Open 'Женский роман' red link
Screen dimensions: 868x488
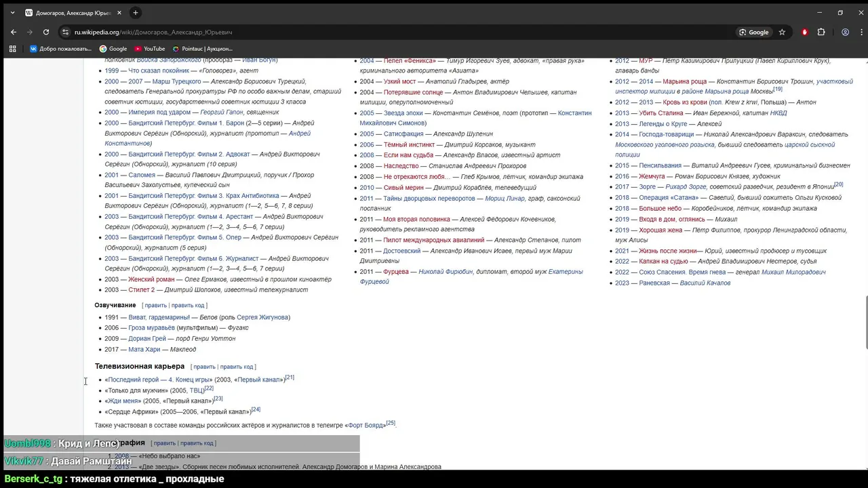(151, 279)
